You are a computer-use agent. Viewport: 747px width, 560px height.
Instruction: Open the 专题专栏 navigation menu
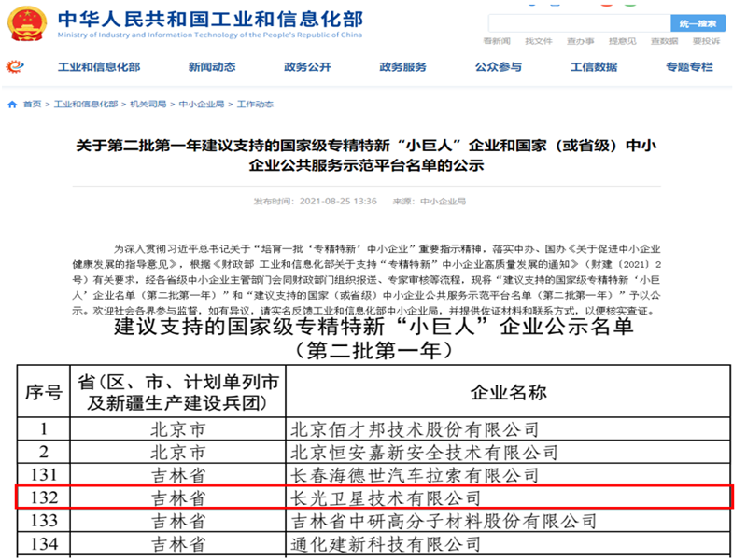point(689,67)
